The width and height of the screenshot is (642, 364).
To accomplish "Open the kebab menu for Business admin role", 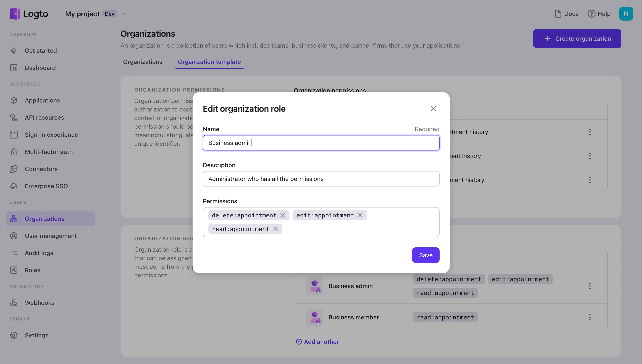I will (589, 286).
